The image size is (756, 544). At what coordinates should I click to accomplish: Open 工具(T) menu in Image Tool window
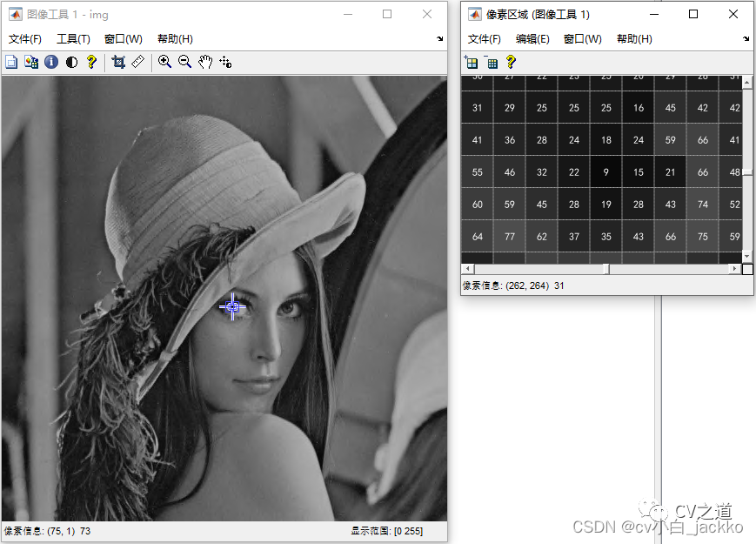point(73,39)
